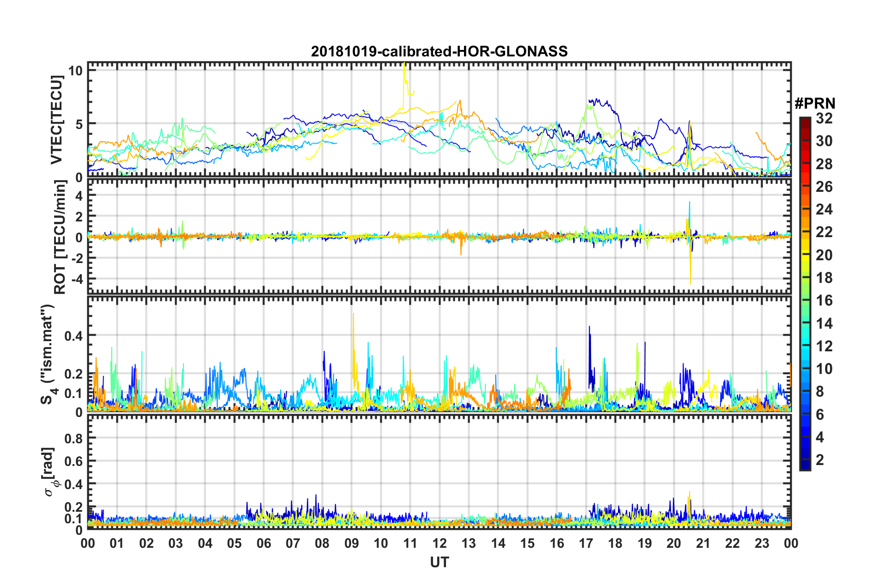Click the colorbar tick label 8

click(820, 392)
